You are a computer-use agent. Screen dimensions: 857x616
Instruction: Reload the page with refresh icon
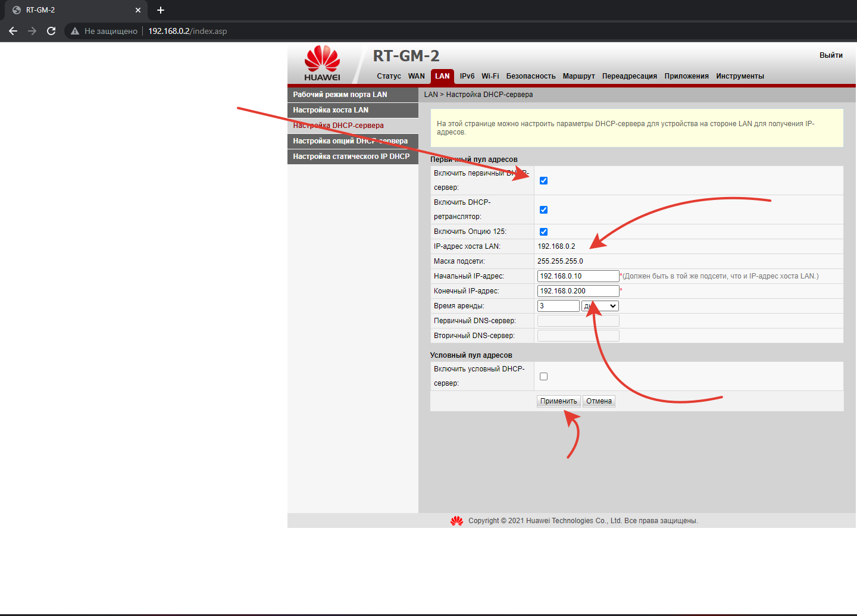click(x=51, y=31)
